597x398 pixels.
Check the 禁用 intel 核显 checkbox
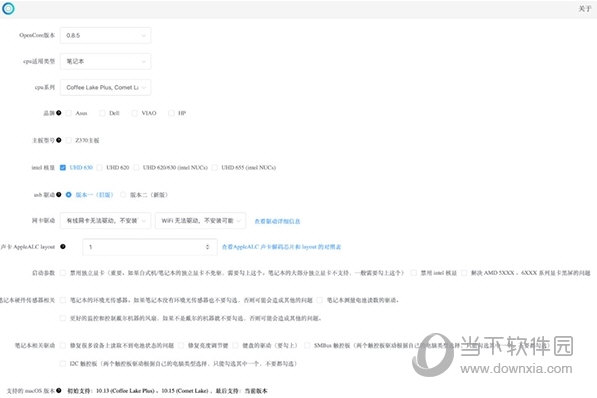coord(413,273)
